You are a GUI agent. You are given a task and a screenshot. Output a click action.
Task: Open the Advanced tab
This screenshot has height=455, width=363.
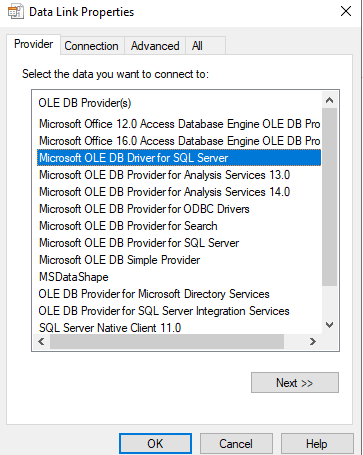155,46
